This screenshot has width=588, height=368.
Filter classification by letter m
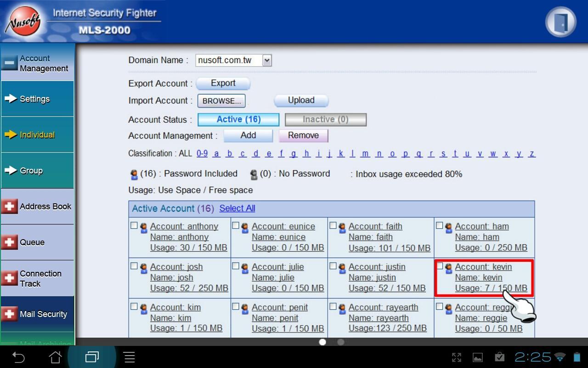[365, 154]
